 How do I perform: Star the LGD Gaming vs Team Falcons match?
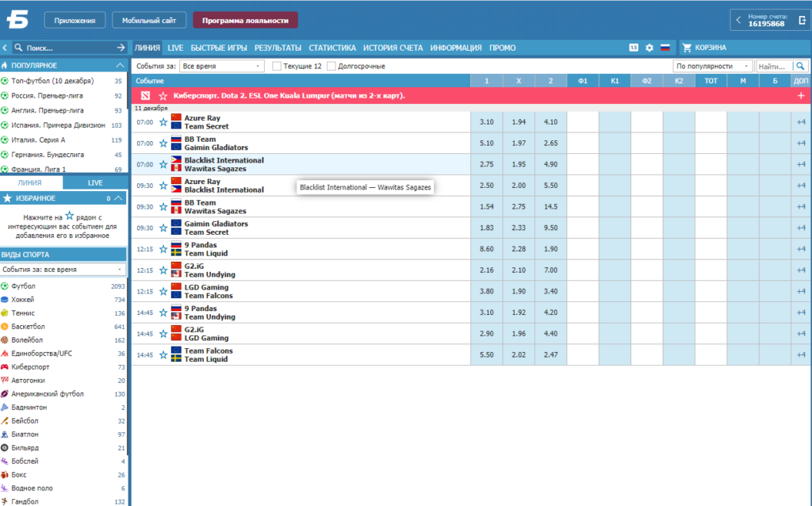(x=163, y=292)
